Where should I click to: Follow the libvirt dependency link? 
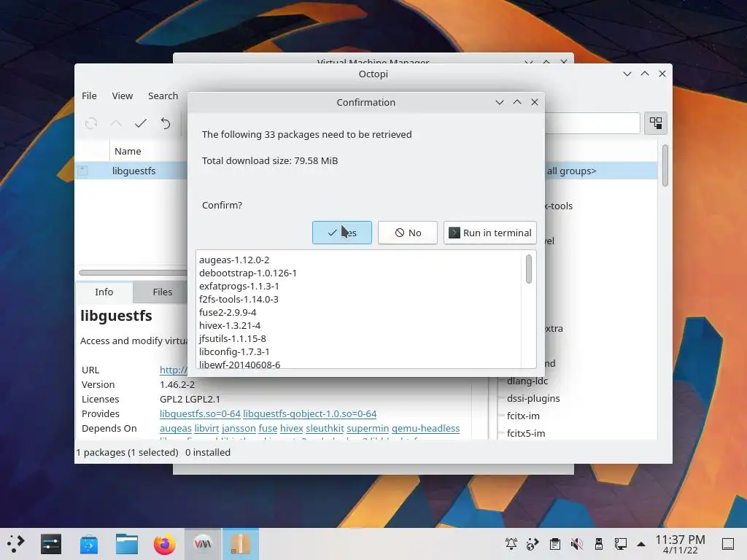click(206, 429)
